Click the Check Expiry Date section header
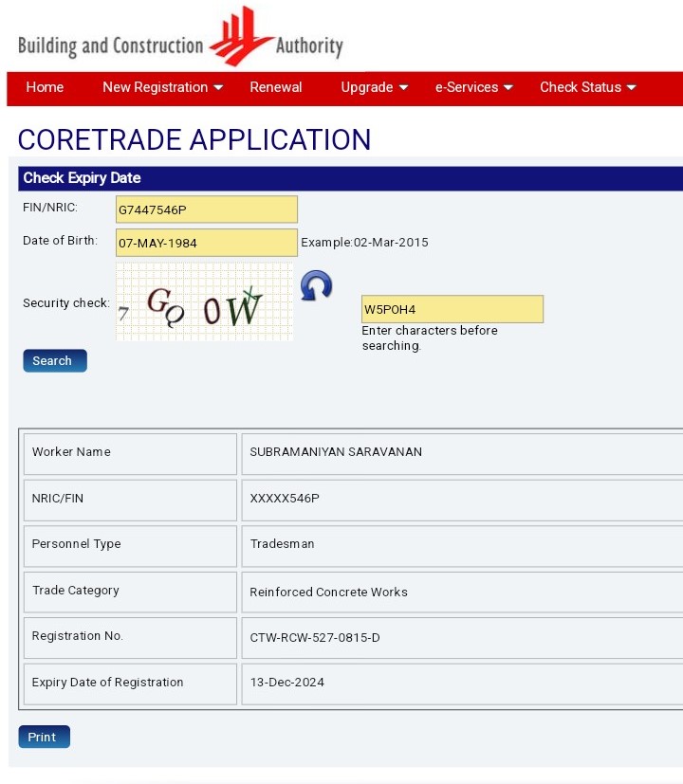The width and height of the screenshot is (683, 784). pyautogui.click(x=82, y=178)
